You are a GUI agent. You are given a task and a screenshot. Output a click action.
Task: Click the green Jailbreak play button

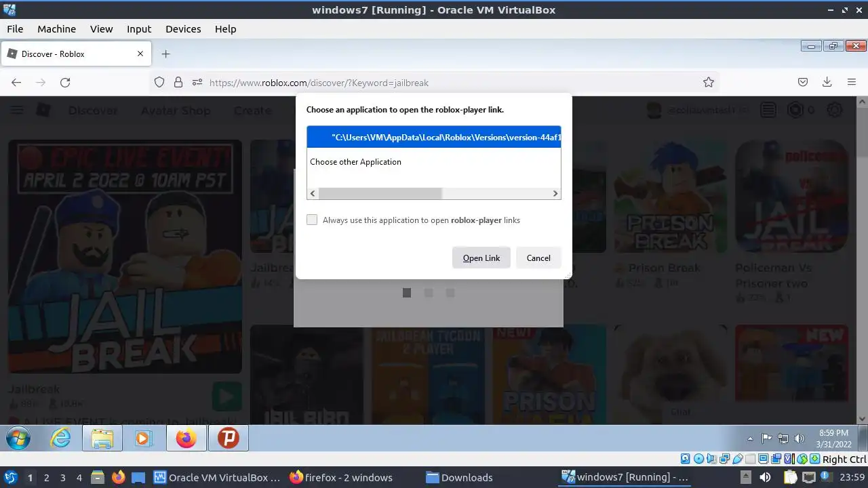coord(226,396)
